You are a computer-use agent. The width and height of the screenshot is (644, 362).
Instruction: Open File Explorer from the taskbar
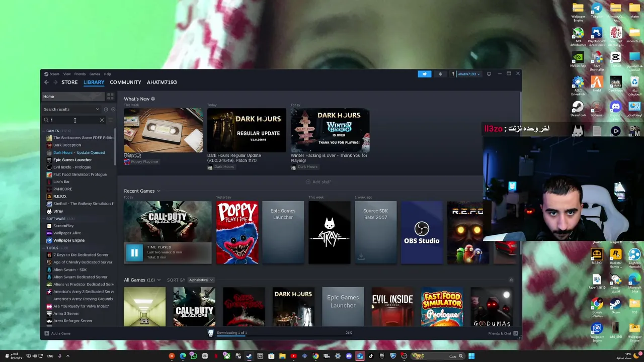282,356
